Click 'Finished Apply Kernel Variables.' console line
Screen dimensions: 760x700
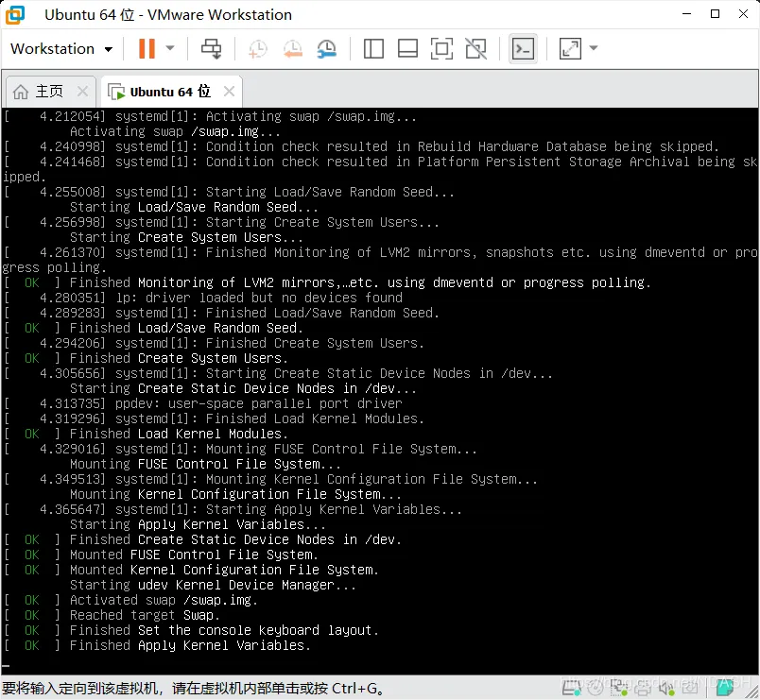tap(190, 646)
